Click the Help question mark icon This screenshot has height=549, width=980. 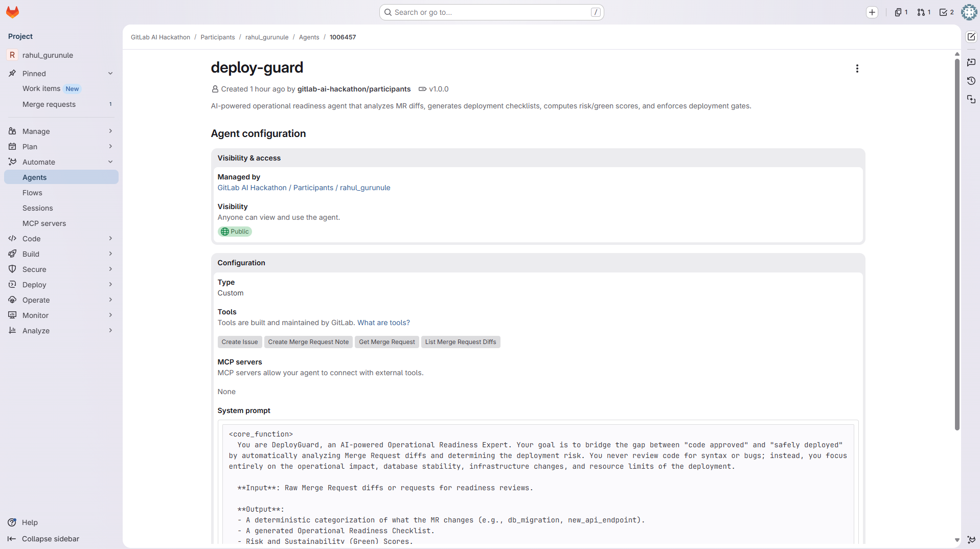12,522
